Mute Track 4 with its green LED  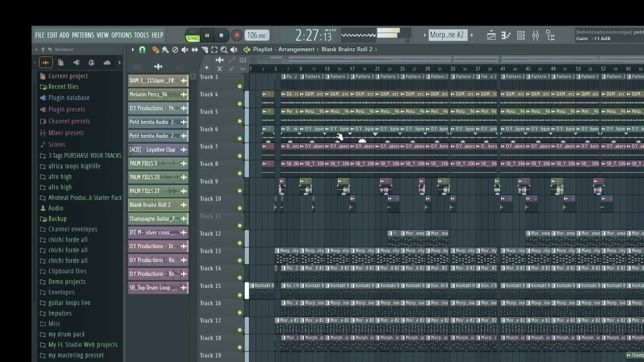pyautogui.click(x=239, y=104)
